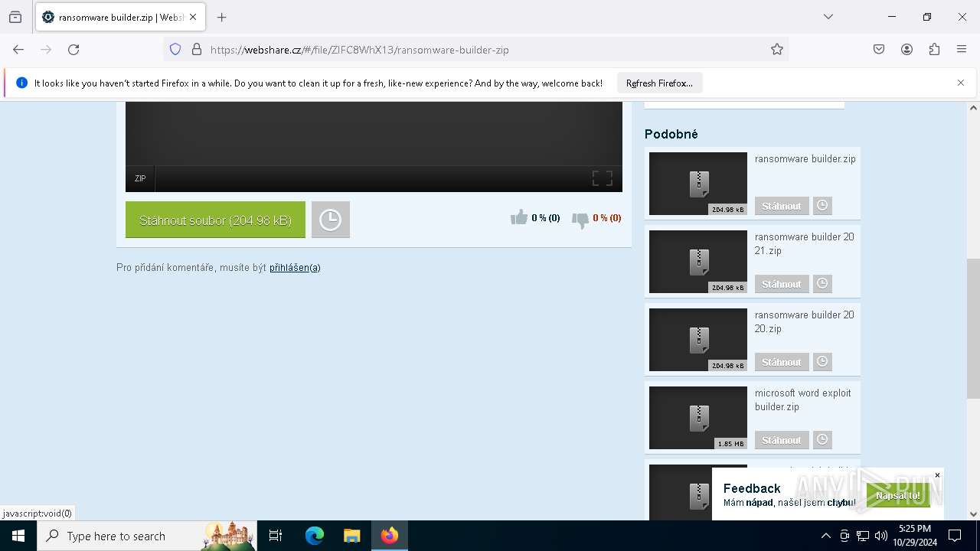Click ransomware builder 2020.zip title
Viewport: 980px width, 551px height.
tap(805, 322)
